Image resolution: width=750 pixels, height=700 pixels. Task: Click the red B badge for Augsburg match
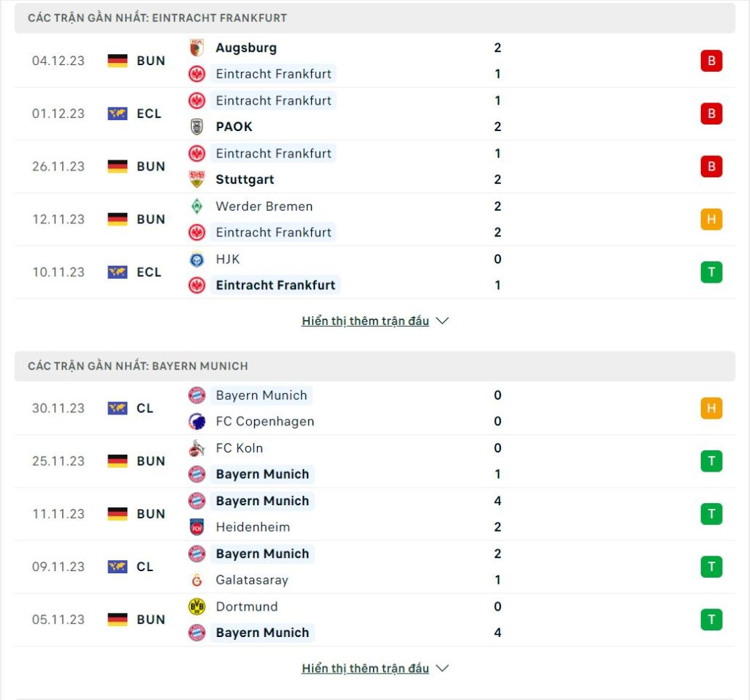click(711, 61)
